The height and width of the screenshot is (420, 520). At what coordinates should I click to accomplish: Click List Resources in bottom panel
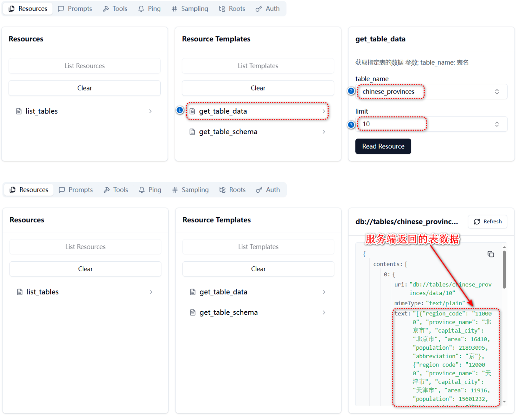pos(85,247)
